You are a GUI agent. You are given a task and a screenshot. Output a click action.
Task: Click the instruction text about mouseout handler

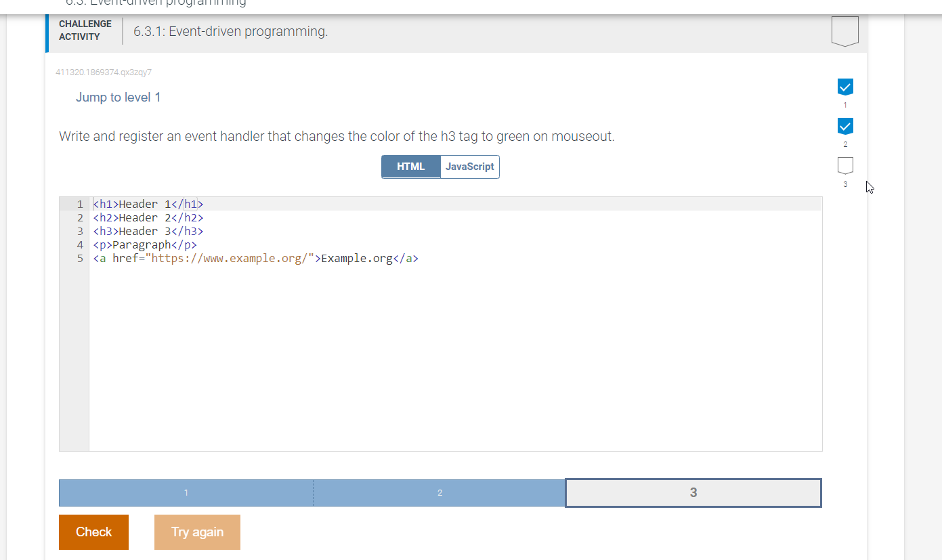(x=337, y=136)
